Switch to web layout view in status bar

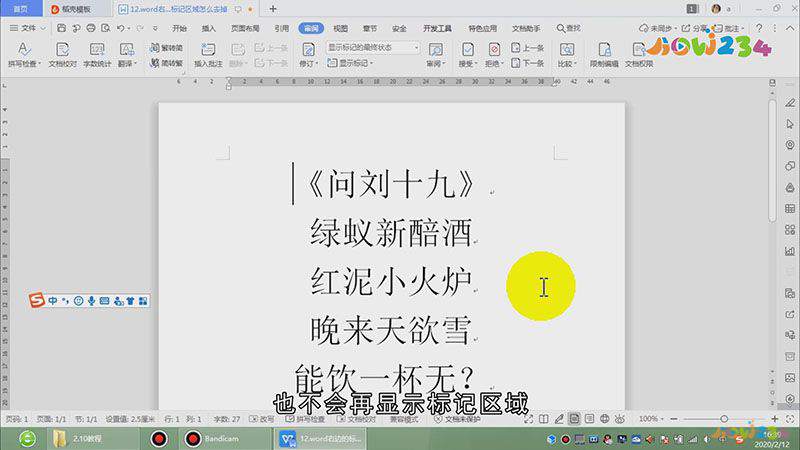(605, 419)
